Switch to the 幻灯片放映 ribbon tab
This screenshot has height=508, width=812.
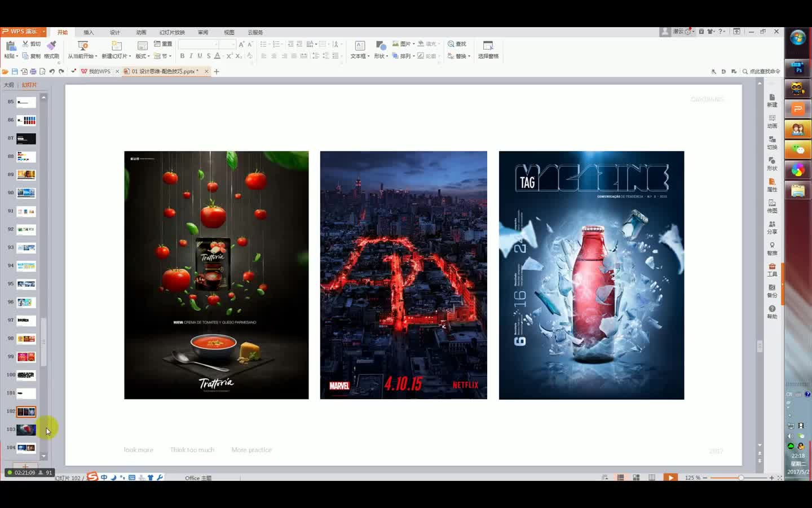(x=172, y=32)
